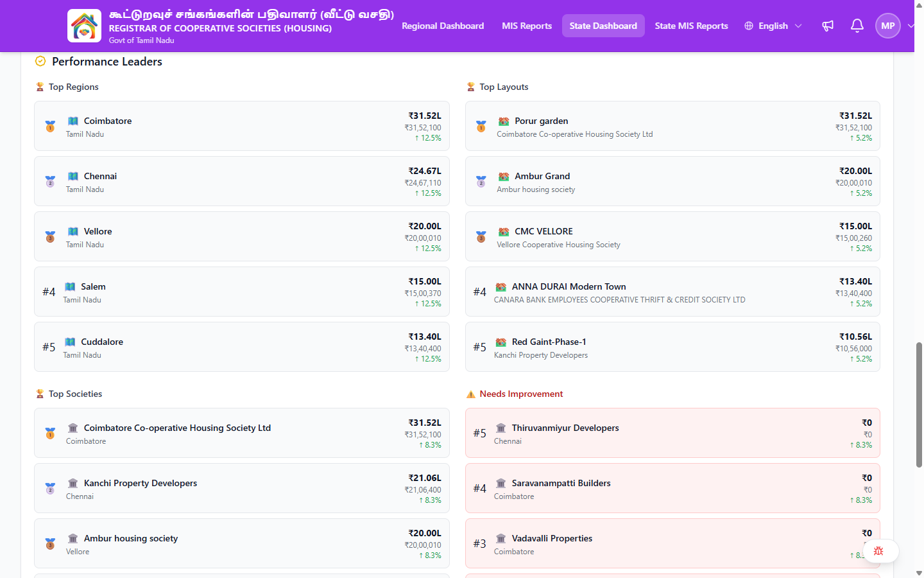
Task: Open the English language dropdown
Action: point(773,26)
